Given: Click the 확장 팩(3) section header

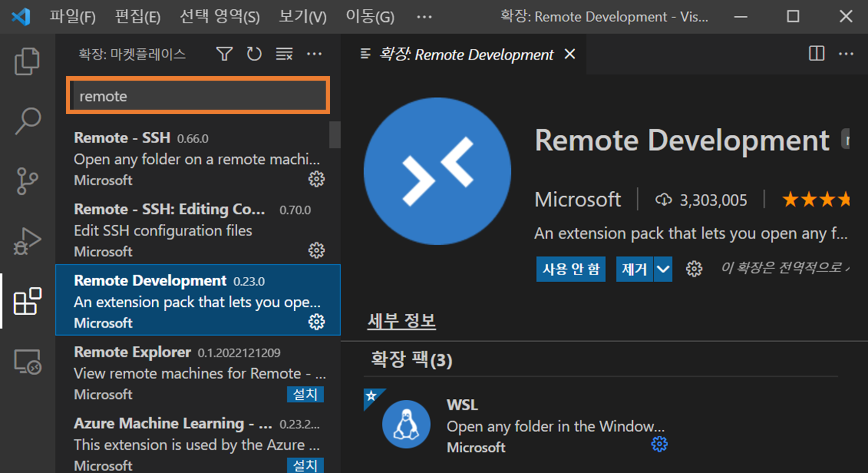Looking at the screenshot, I should [412, 359].
